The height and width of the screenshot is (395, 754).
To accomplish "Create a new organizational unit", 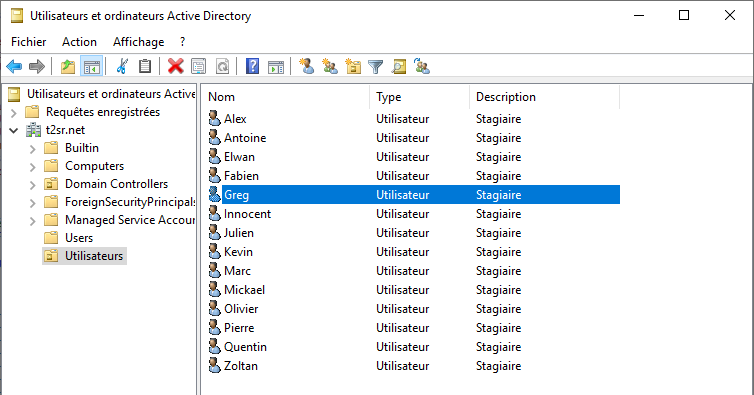I will coord(353,66).
